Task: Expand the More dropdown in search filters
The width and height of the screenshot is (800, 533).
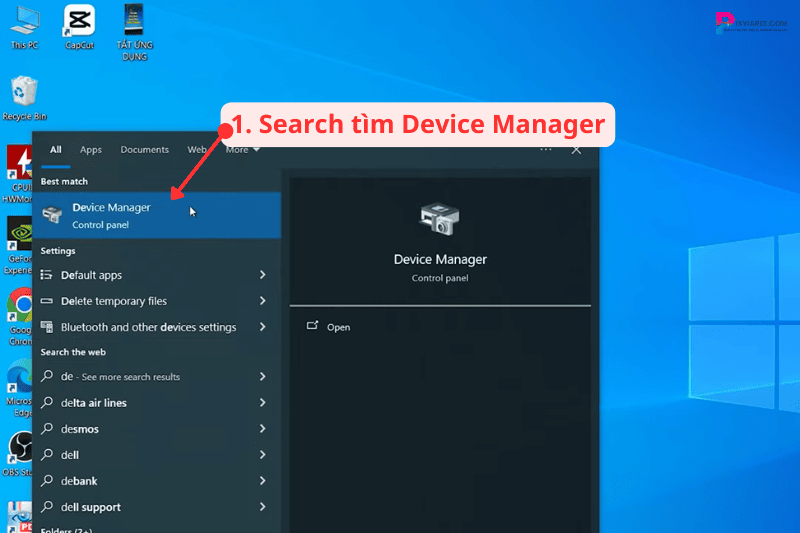Action: (x=242, y=150)
